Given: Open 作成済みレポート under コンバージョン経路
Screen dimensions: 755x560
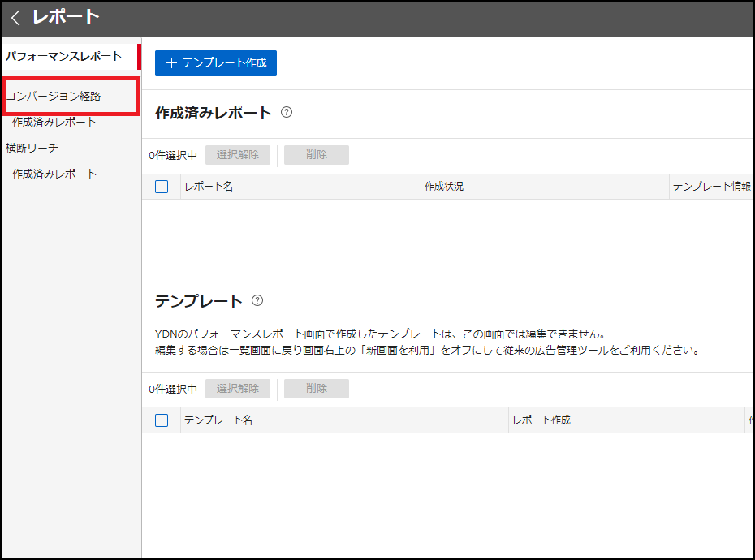Looking at the screenshot, I should pos(54,122).
